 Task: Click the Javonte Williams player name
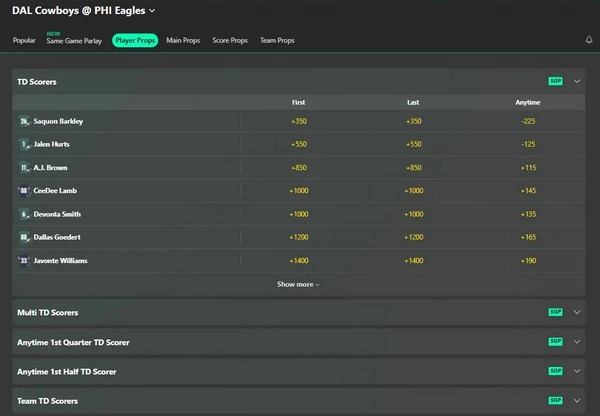click(60, 261)
